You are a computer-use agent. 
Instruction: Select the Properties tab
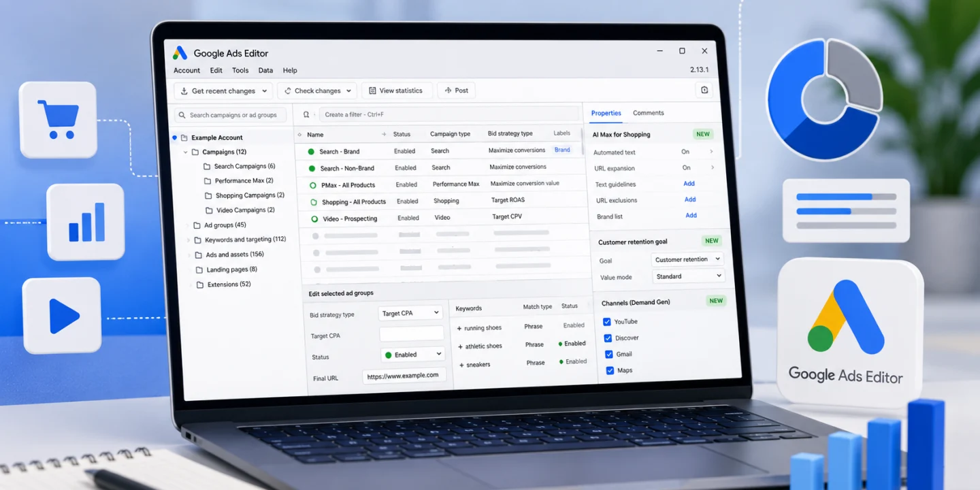pyautogui.click(x=606, y=113)
